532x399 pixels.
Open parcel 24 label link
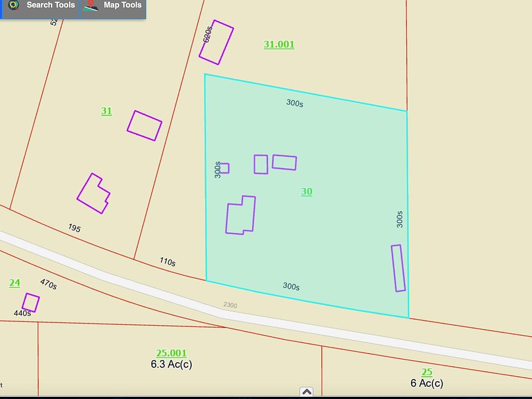(x=14, y=283)
